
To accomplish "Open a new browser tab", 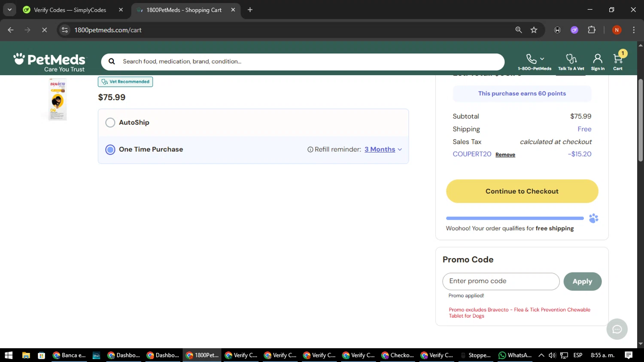I will pos(250,10).
